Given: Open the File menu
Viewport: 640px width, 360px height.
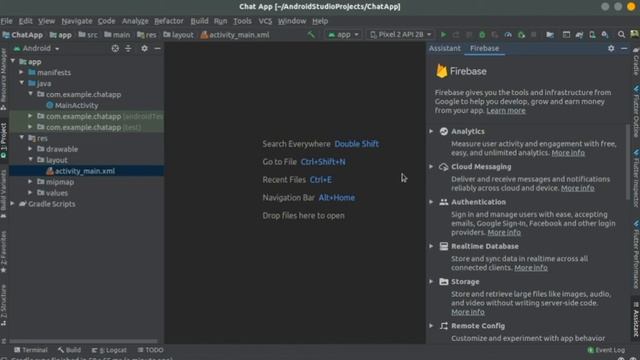Looking at the screenshot, I should pos(7,21).
